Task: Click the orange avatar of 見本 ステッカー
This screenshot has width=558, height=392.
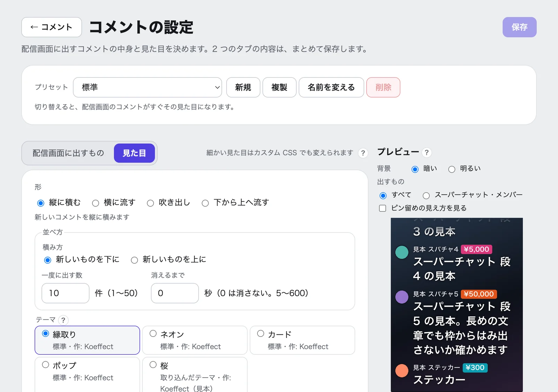Action: pyautogui.click(x=402, y=370)
